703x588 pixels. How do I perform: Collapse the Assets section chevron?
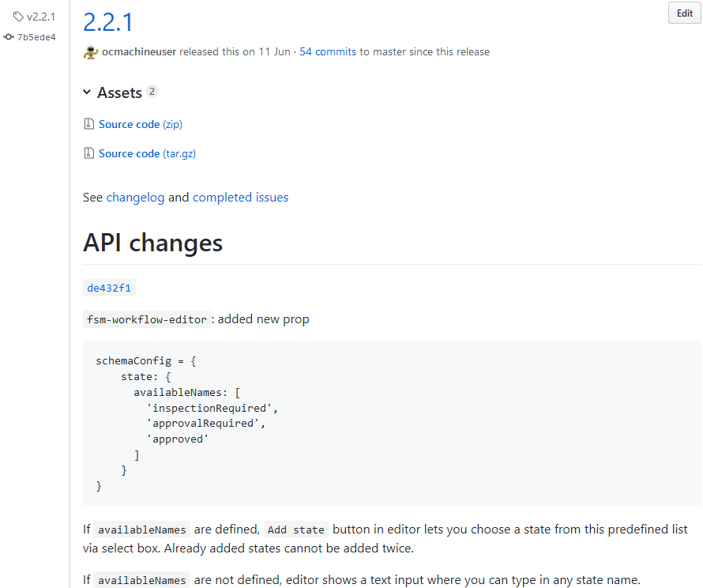tap(87, 93)
